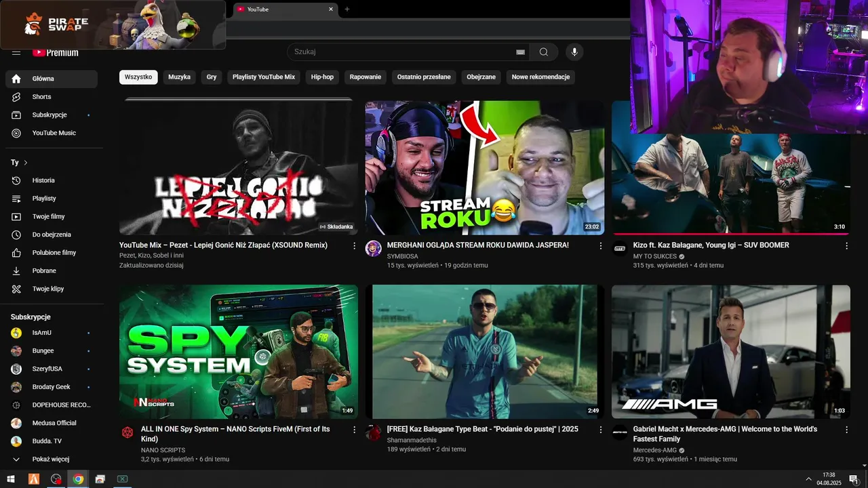The width and height of the screenshot is (868, 488).
Task: Open Subskrypcje in the sidebar
Action: (52, 115)
